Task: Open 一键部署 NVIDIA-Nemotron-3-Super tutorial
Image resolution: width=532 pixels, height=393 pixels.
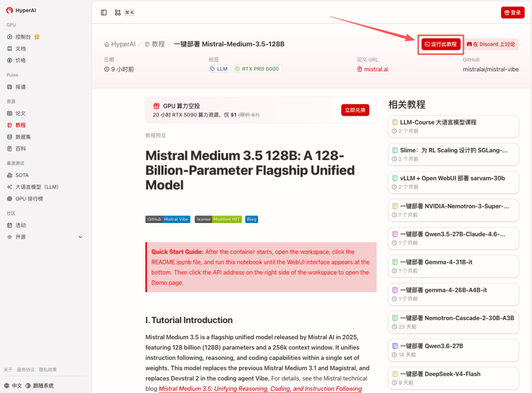Action: [x=453, y=211]
